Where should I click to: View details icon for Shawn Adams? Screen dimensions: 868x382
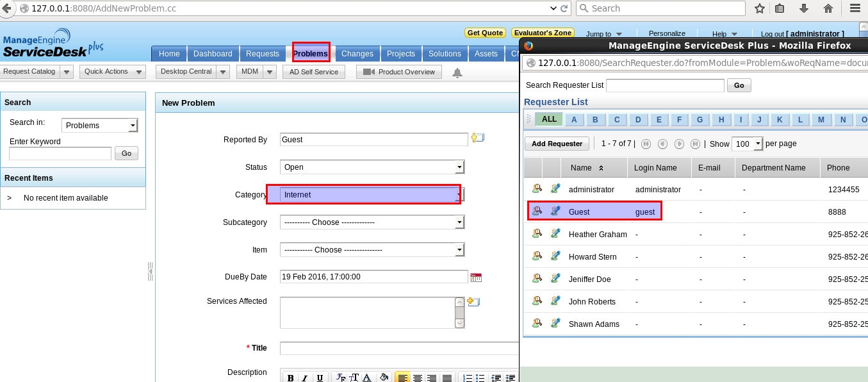tap(537, 324)
